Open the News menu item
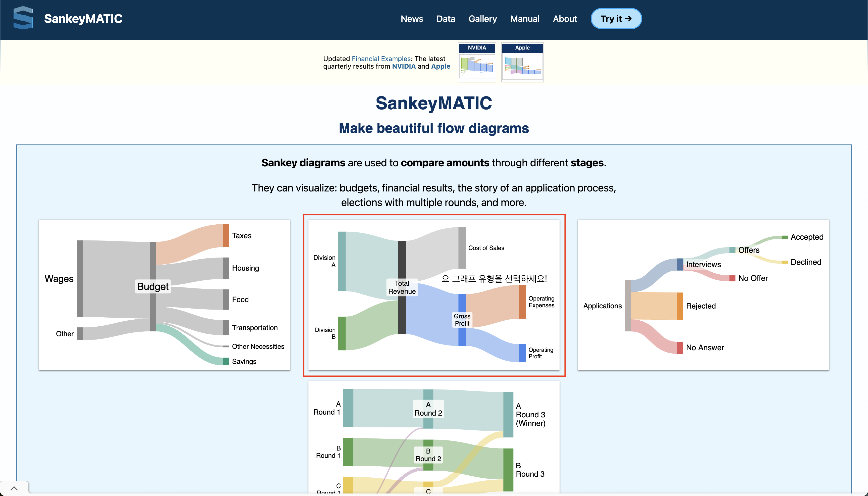 coord(412,19)
